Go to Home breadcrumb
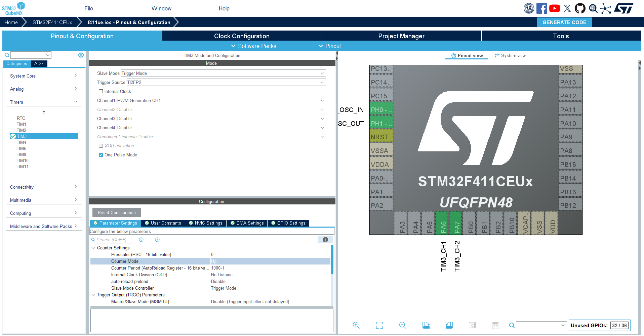The width and height of the screenshot is (644, 336). pyautogui.click(x=11, y=22)
